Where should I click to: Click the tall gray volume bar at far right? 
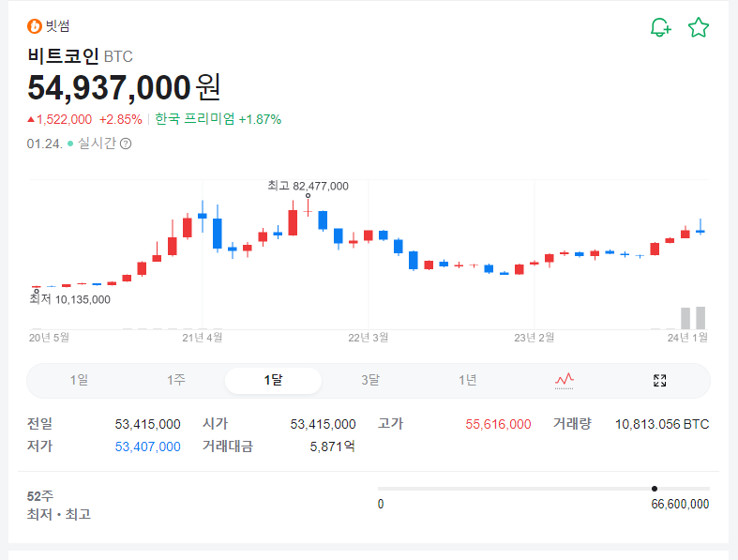point(700,318)
